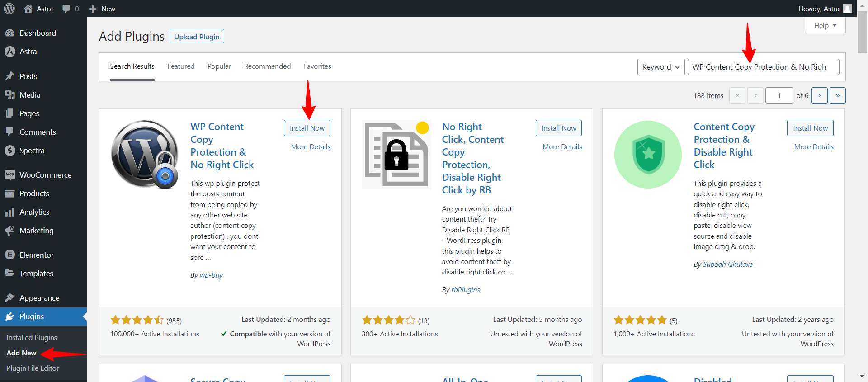
Task: Open Content Copy Protection & Disable Right Click title
Action: coord(724,146)
